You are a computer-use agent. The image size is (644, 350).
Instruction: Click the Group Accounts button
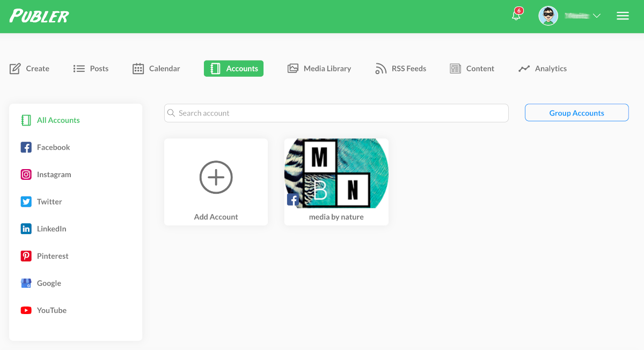point(576,113)
